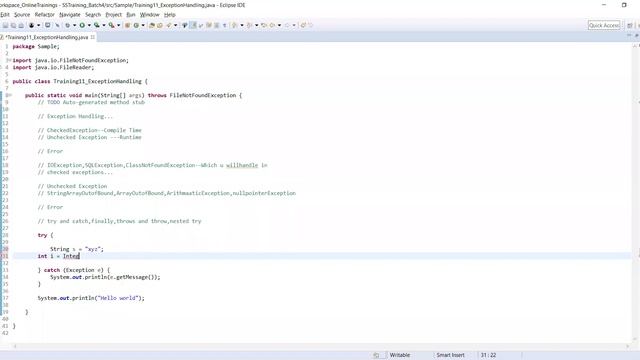Click the 'String s = "xyz";' code line
Viewport: 640px width, 360px height.
click(77, 249)
